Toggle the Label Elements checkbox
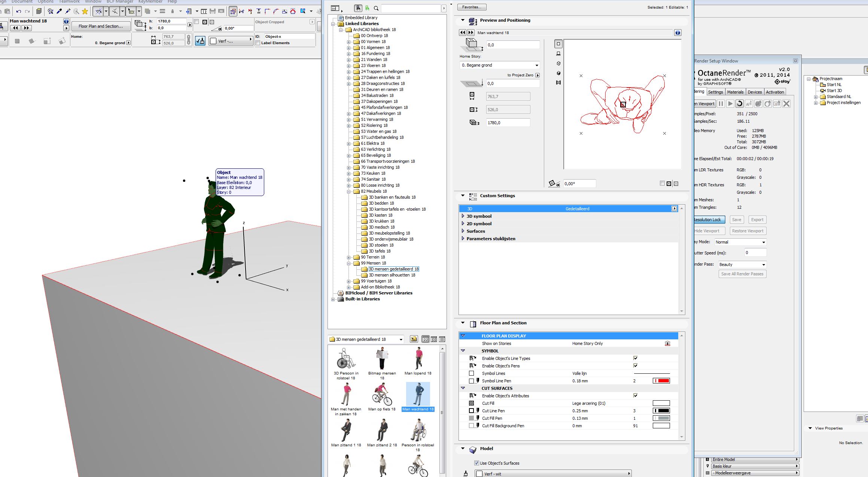Viewport: 868px width, 477px height. point(258,43)
